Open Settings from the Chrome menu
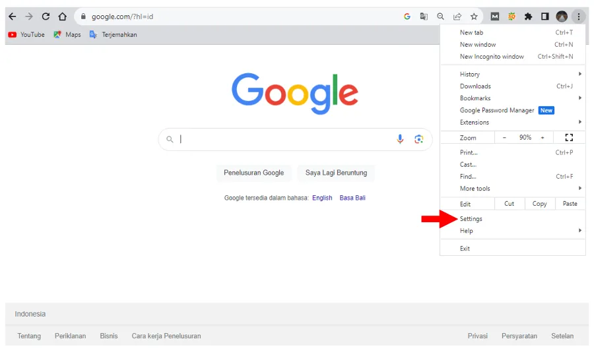Image resolution: width=594 pixels, height=364 pixels. [513, 219]
